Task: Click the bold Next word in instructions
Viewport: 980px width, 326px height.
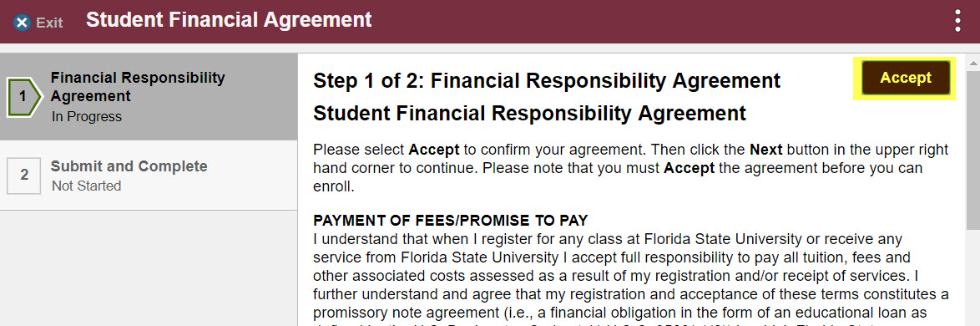Action: click(765, 150)
